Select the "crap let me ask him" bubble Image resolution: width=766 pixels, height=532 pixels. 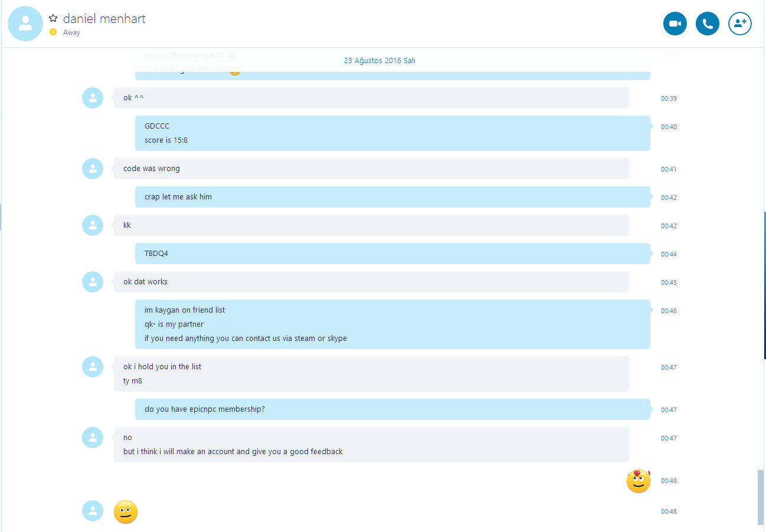click(392, 197)
